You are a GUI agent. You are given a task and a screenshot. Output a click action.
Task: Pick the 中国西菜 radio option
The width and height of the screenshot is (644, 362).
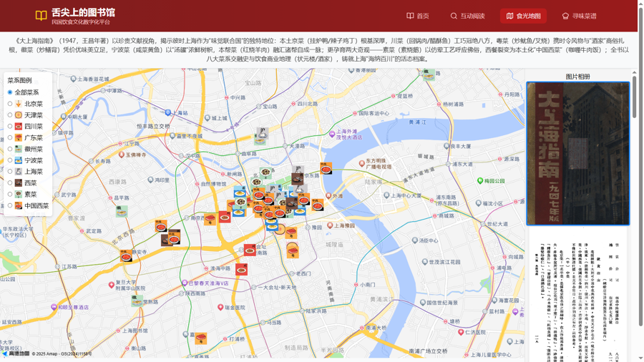click(x=10, y=205)
